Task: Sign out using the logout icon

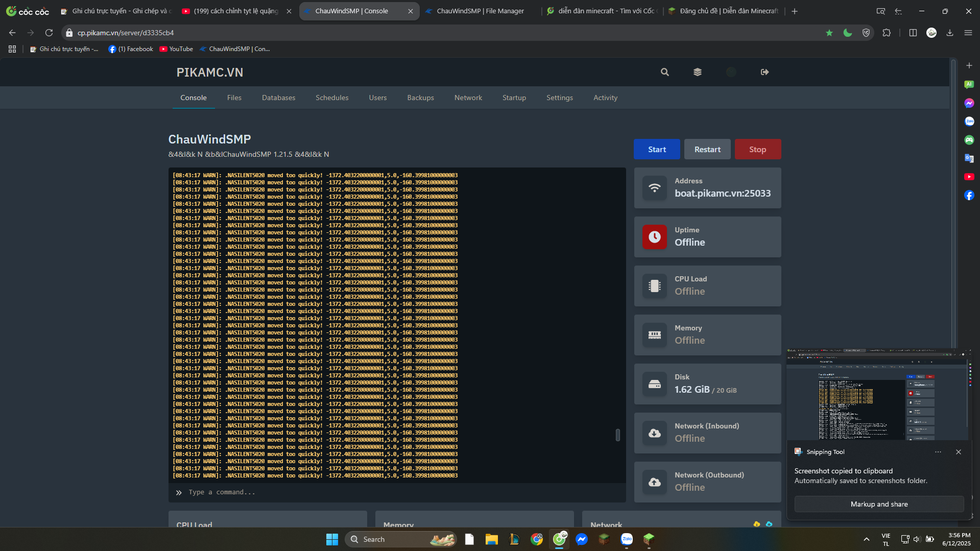Action: click(x=764, y=72)
